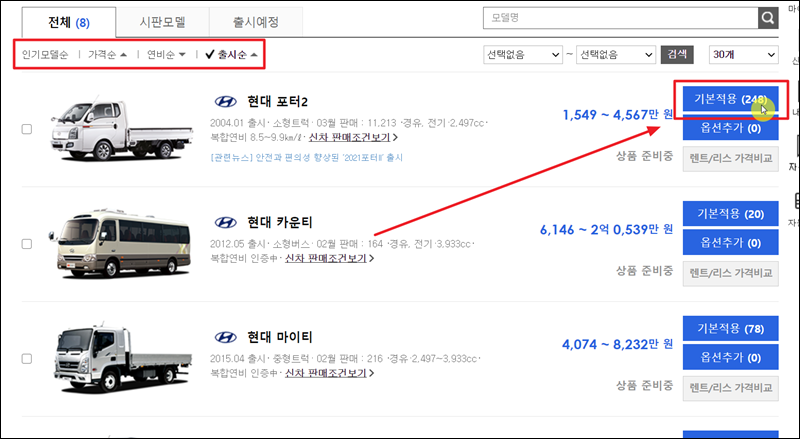Click Hyundai logo beside 현대 카운티
The width and height of the screenshot is (800, 439).
pos(225,223)
